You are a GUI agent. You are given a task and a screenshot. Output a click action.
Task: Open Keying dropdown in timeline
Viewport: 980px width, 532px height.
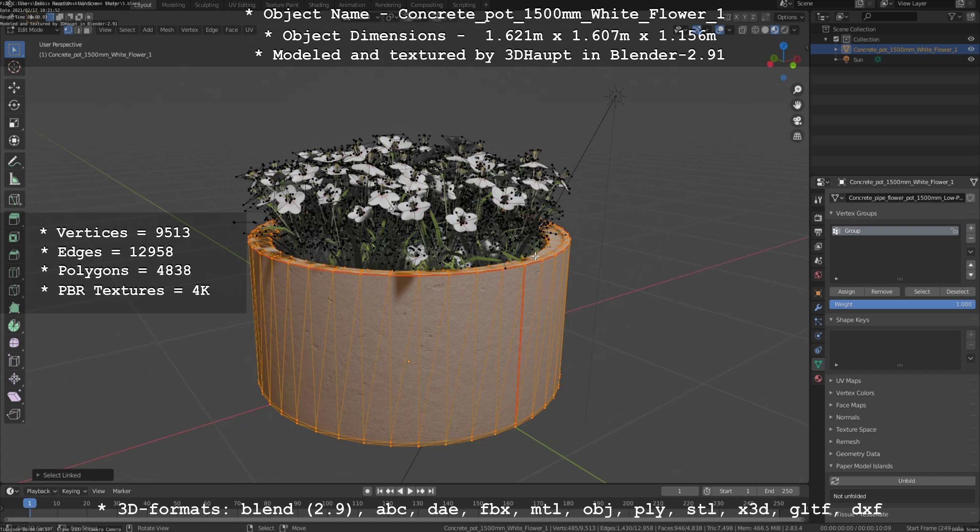coord(74,491)
